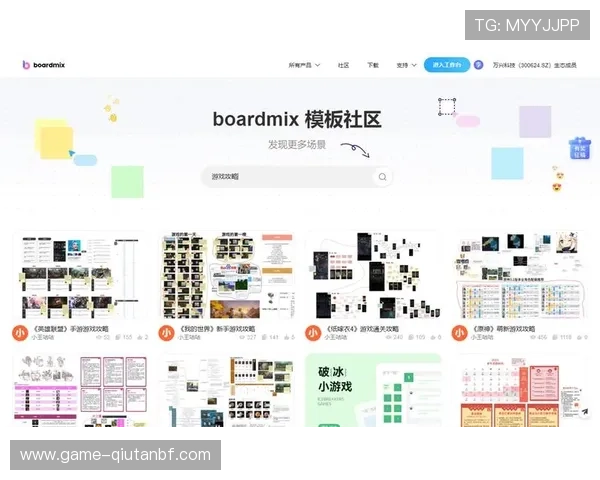The width and height of the screenshot is (600, 480).
Task: Click the author avatar of 《原神》card
Action: 460,333
